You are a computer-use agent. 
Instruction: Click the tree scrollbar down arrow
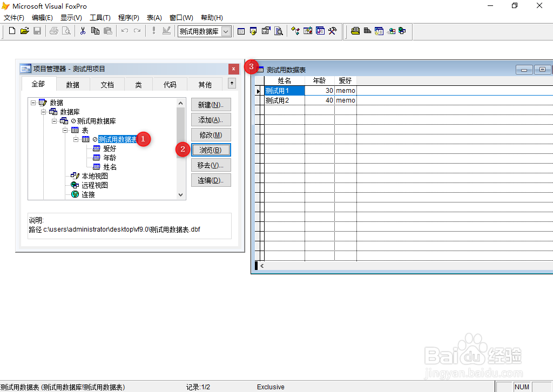180,195
